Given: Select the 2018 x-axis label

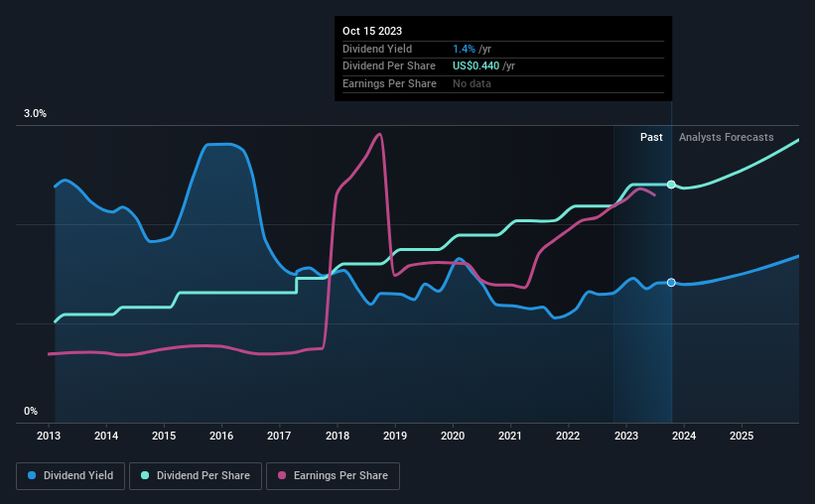Looking at the screenshot, I should click(338, 436).
